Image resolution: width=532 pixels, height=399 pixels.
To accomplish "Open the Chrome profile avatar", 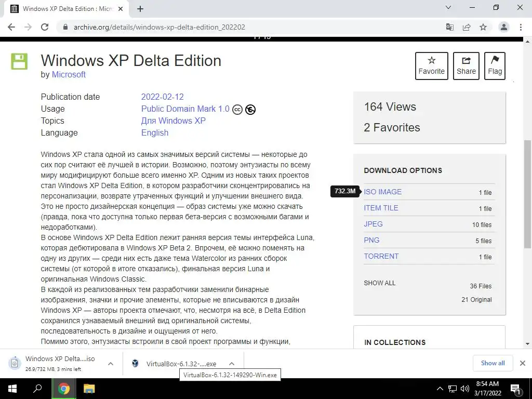I will click(x=504, y=27).
